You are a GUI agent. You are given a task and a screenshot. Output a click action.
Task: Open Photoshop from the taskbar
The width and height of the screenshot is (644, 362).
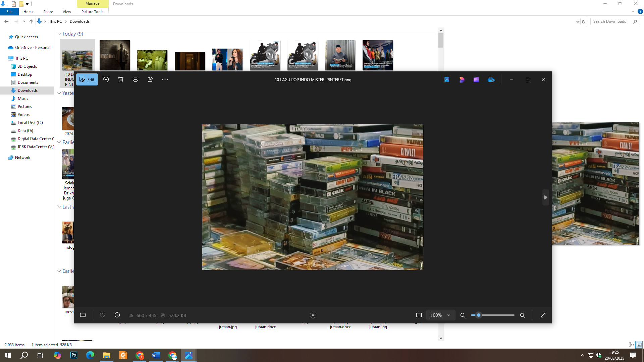tap(74, 355)
